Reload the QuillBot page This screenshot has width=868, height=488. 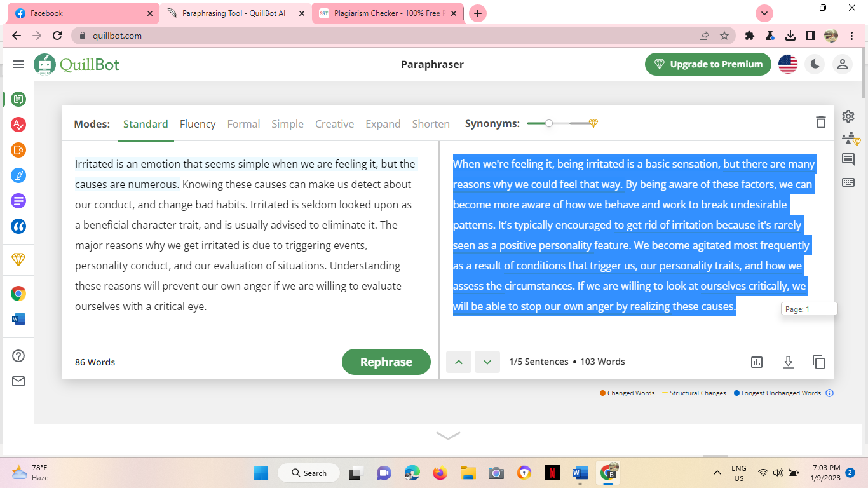[x=57, y=36]
